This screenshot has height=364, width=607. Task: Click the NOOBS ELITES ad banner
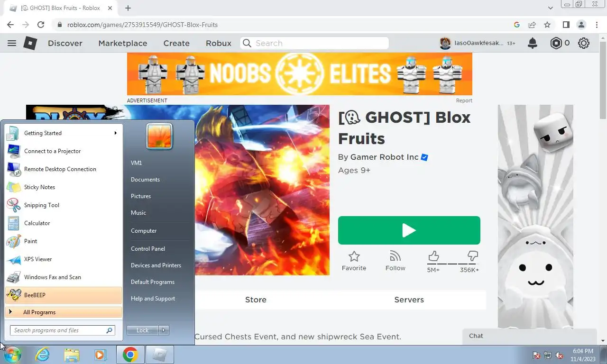300,74
